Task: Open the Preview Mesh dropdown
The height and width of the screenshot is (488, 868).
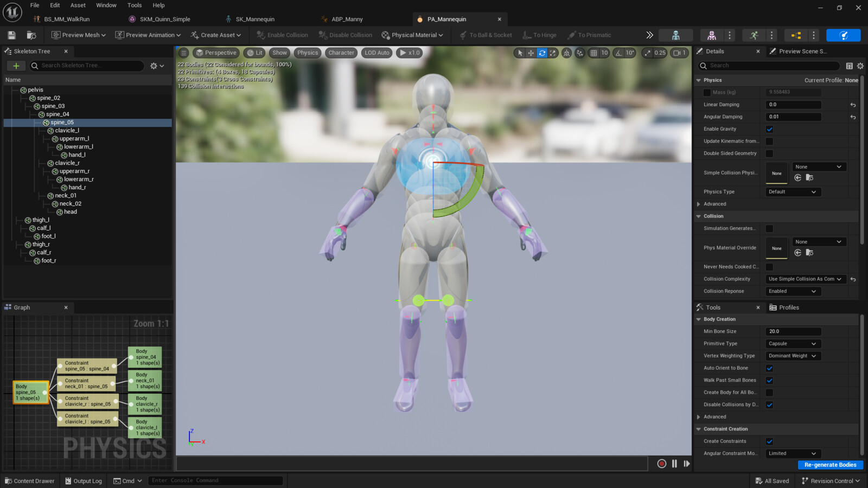Action: (x=78, y=35)
